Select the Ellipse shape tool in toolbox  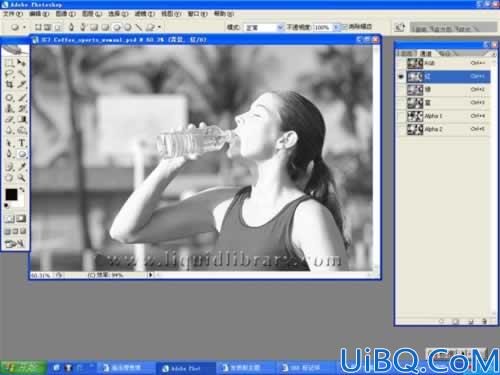[21, 154]
